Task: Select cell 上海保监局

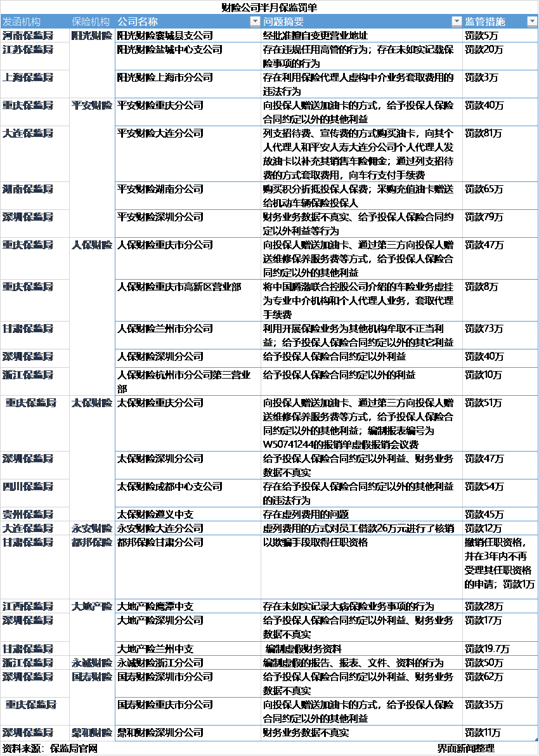Action: click(35, 84)
